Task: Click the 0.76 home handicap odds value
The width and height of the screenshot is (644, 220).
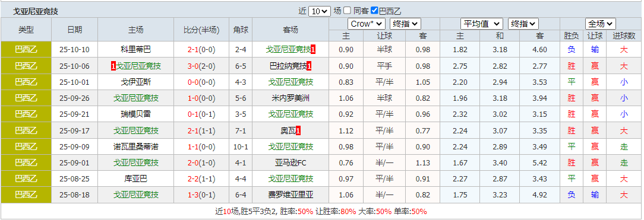Action: point(346,163)
